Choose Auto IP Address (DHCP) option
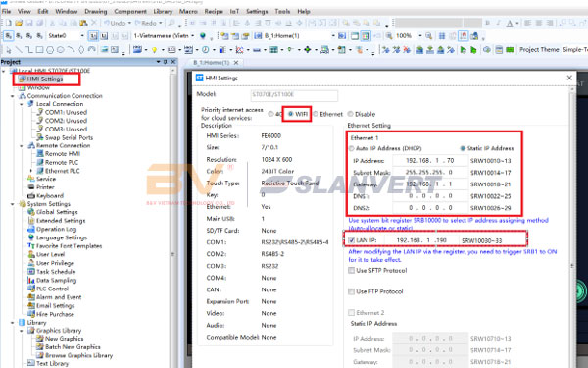This screenshot has height=368, width=588. point(352,148)
